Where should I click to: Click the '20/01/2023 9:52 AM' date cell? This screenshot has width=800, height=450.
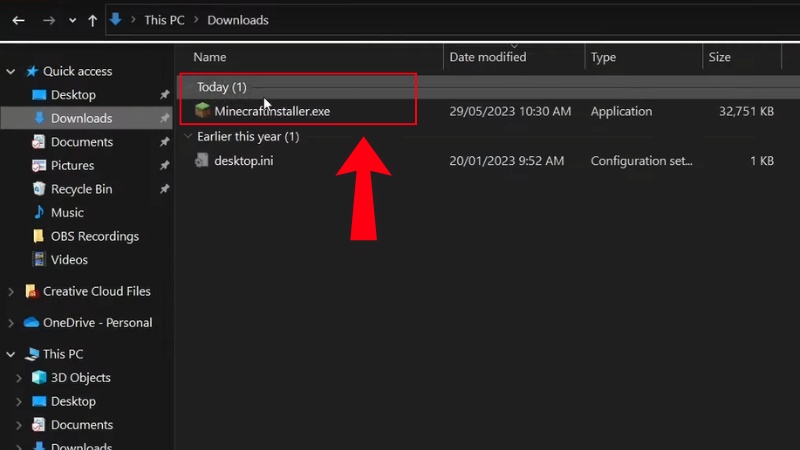507,161
